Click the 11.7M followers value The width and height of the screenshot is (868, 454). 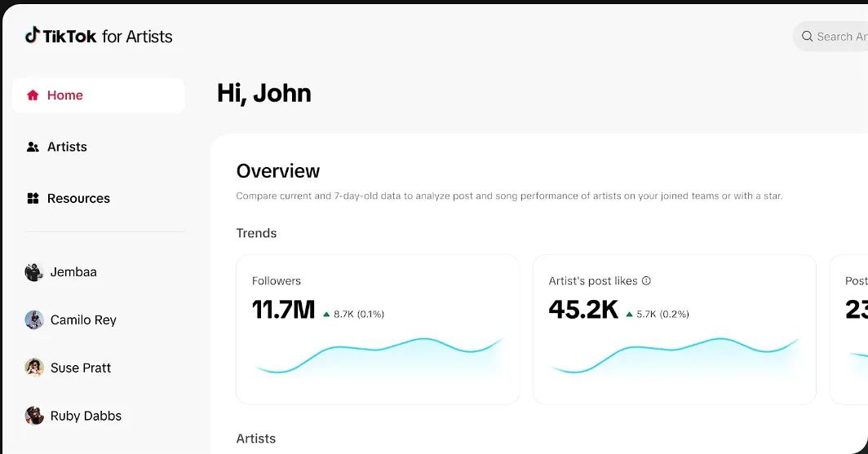[283, 310]
